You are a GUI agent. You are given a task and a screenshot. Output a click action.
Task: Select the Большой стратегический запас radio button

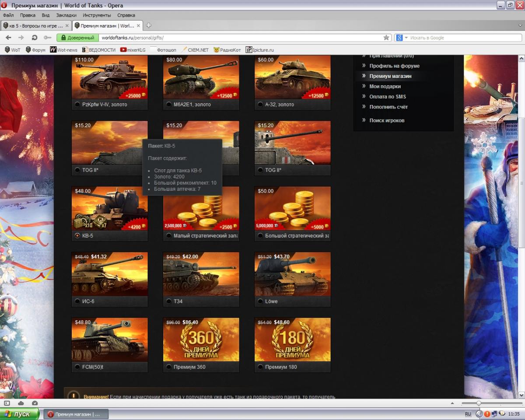(261, 236)
